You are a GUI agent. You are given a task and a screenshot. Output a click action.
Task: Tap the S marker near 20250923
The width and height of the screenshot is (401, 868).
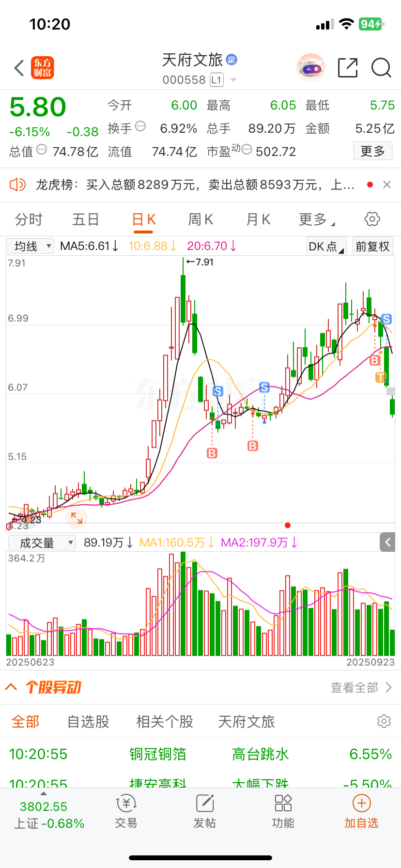point(386,319)
